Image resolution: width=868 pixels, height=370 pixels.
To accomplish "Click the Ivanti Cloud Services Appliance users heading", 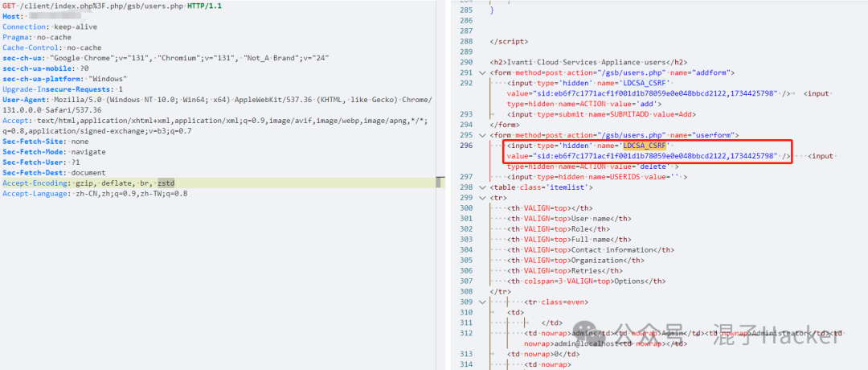I will tap(588, 62).
